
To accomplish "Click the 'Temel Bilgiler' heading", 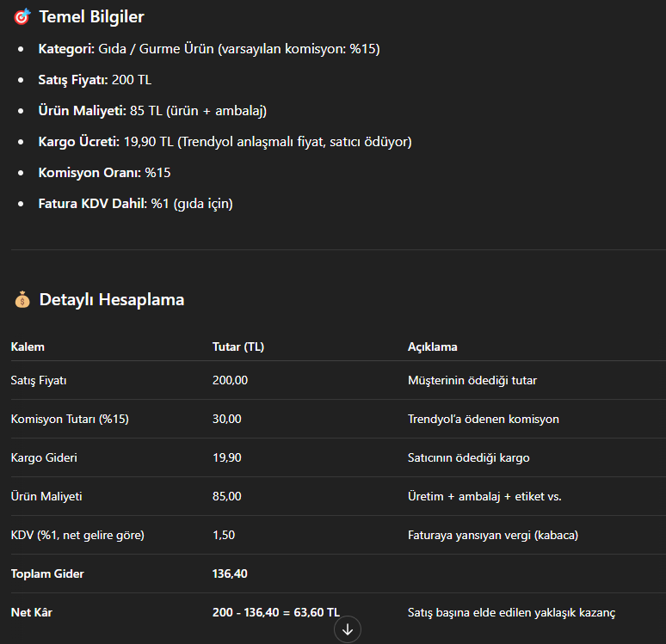I will point(92,17).
